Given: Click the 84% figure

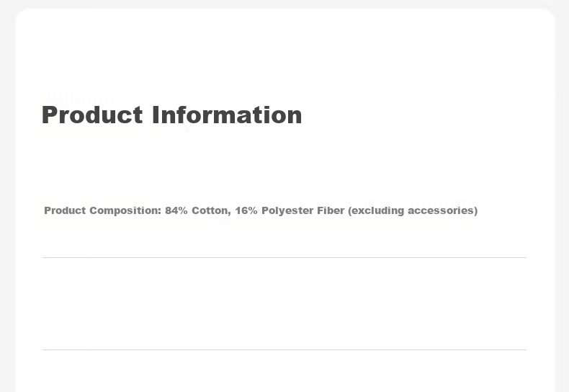Looking at the screenshot, I should pos(176,210).
